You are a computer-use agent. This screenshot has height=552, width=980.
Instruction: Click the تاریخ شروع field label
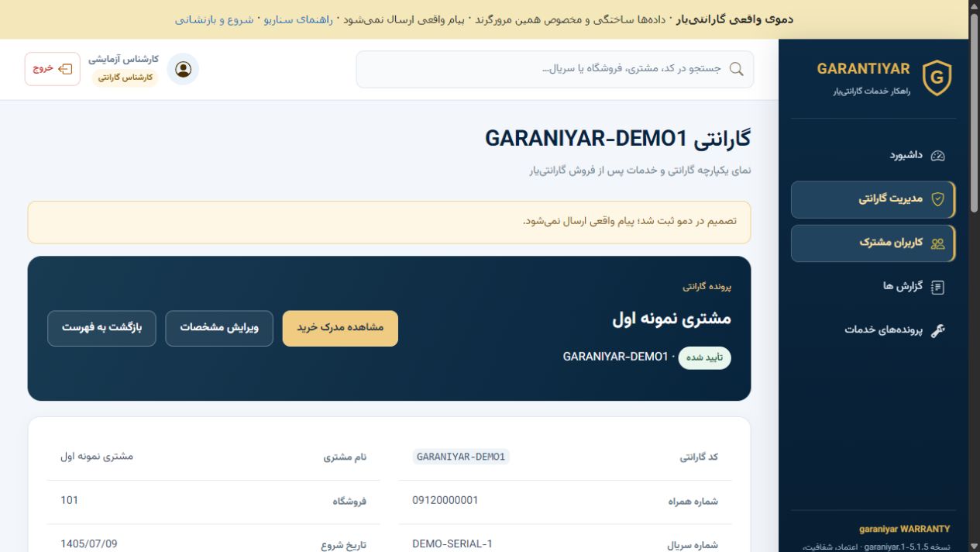pyautogui.click(x=344, y=545)
